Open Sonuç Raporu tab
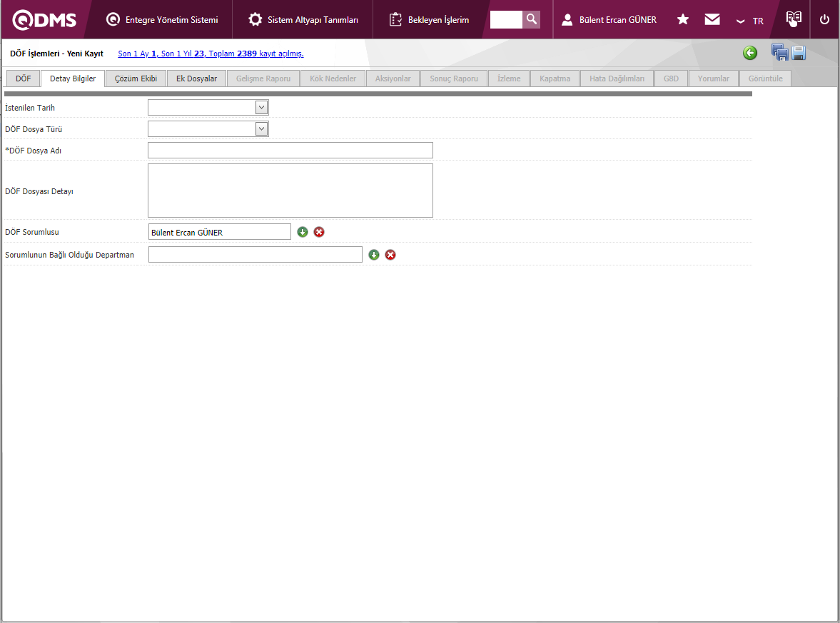840x623 pixels. point(454,78)
